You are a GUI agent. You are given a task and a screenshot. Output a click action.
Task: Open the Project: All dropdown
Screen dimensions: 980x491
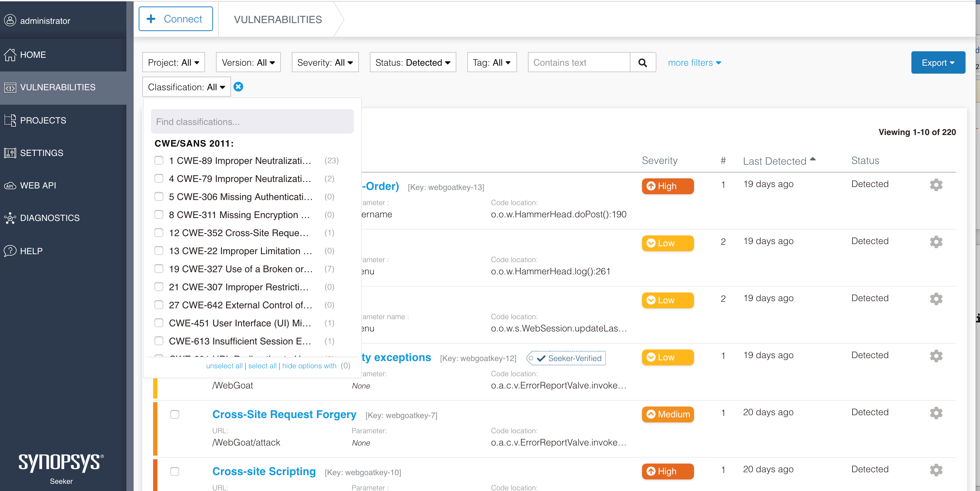(173, 62)
